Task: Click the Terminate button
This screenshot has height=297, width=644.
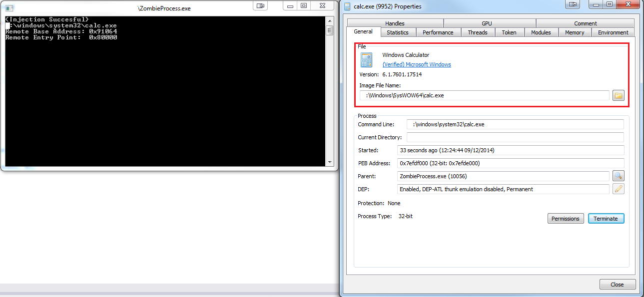Action: pos(606,219)
